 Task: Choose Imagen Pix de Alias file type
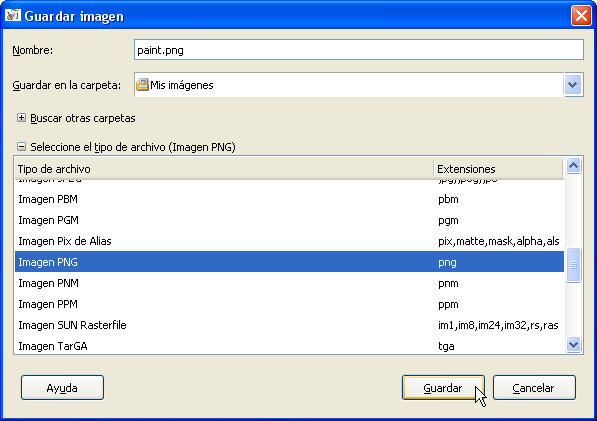(289, 241)
